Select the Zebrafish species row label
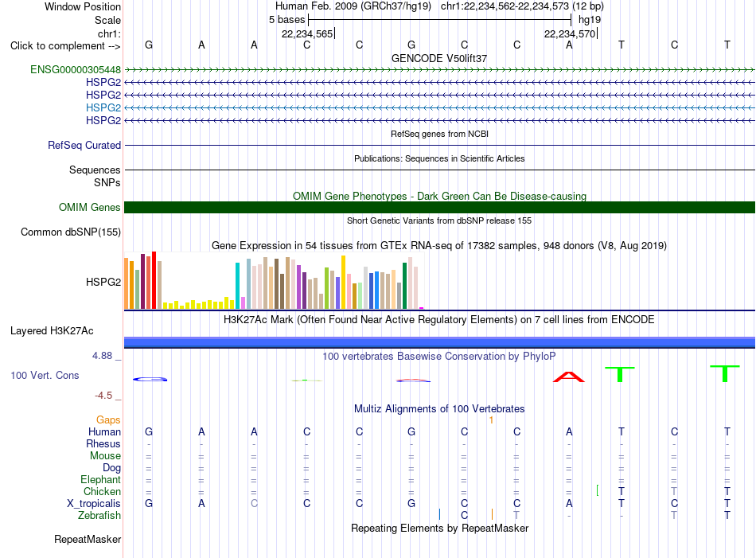Screen dimensions: 756x558 pos(99,516)
